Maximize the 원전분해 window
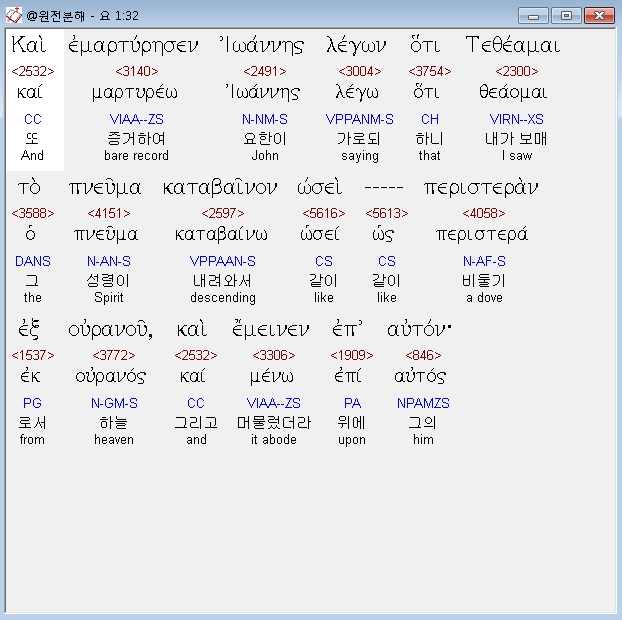 566,16
